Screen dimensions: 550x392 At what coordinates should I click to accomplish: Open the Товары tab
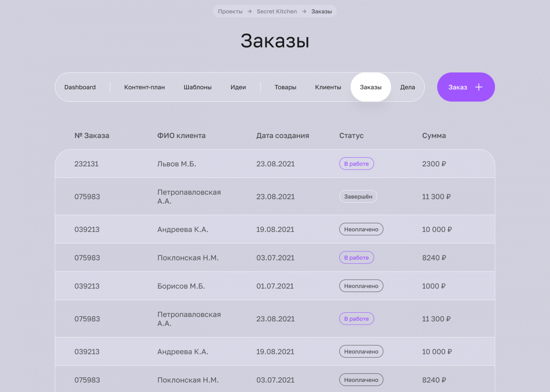coord(285,87)
